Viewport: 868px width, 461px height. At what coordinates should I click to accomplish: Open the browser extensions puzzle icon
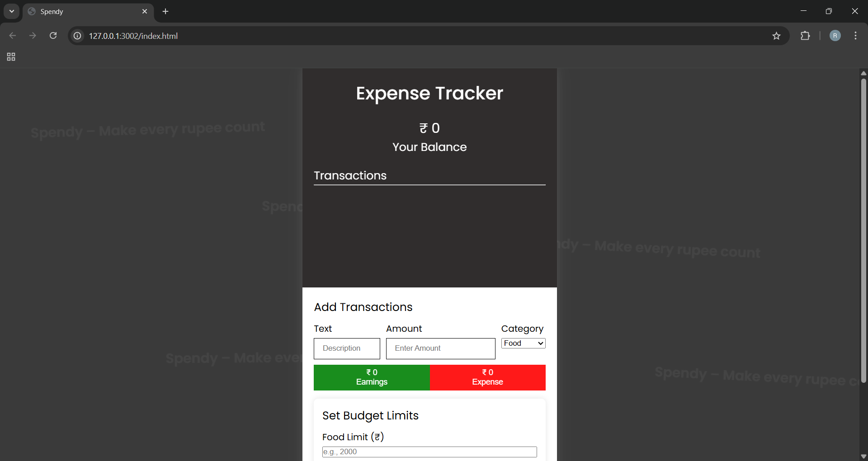point(805,36)
